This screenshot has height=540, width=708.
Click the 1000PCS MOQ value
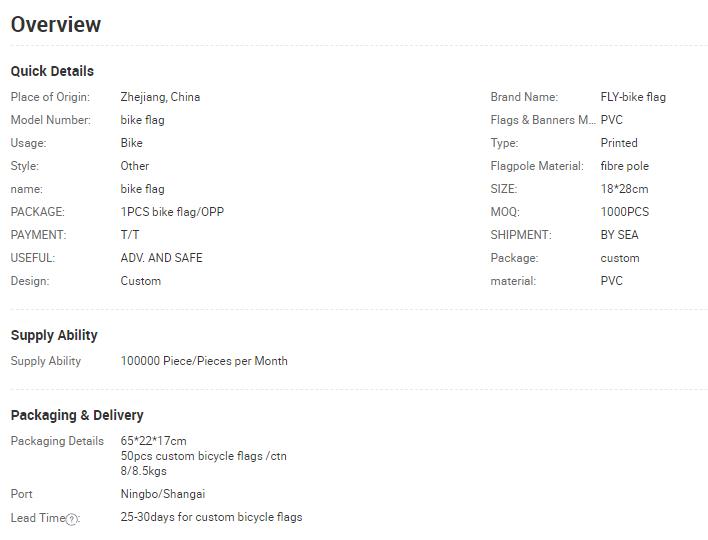tap(624, 212)
